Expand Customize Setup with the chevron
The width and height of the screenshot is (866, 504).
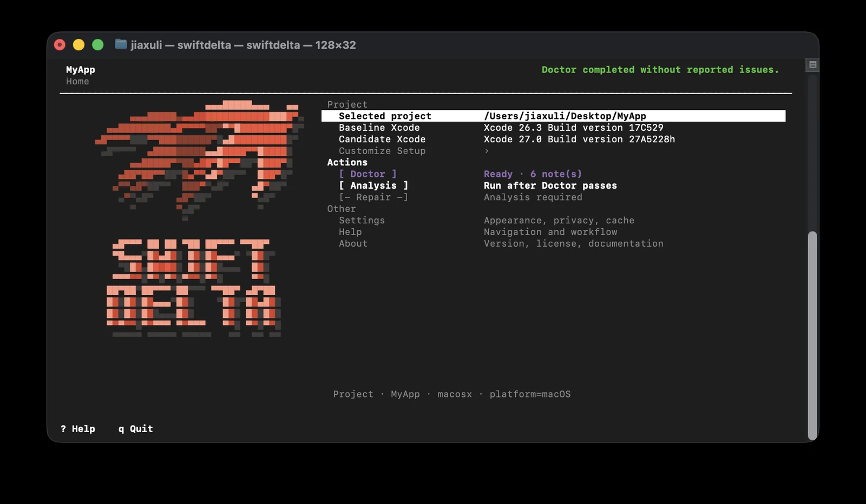coord(487,151)
